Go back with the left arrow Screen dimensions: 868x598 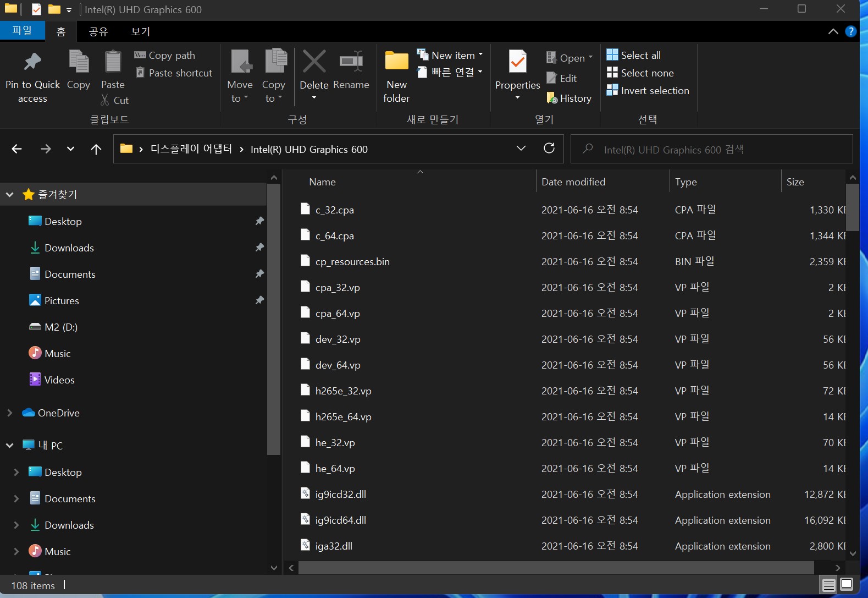point(17,149)
